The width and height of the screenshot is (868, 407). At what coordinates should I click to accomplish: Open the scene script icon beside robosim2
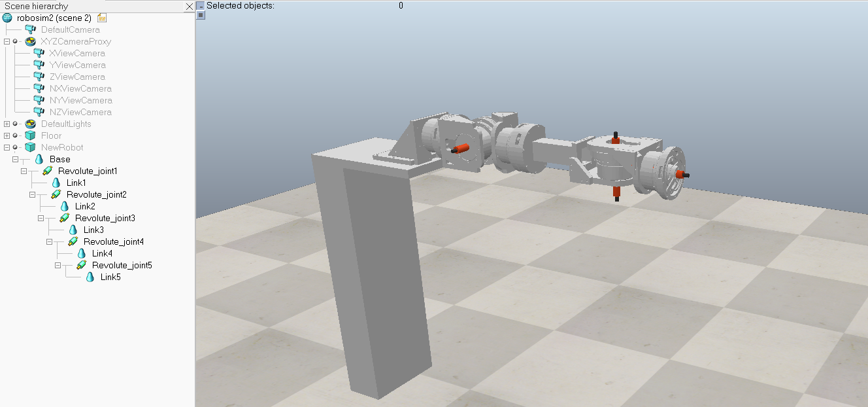point(102,18)
